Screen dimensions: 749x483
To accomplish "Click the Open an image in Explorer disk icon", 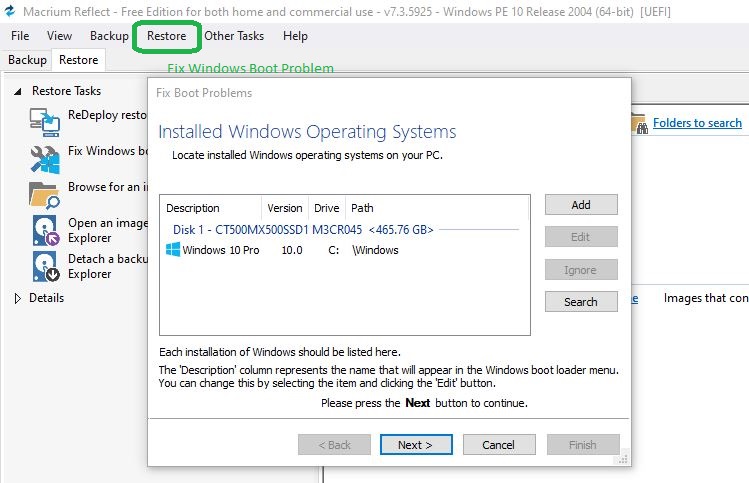I will pos(46,231).
